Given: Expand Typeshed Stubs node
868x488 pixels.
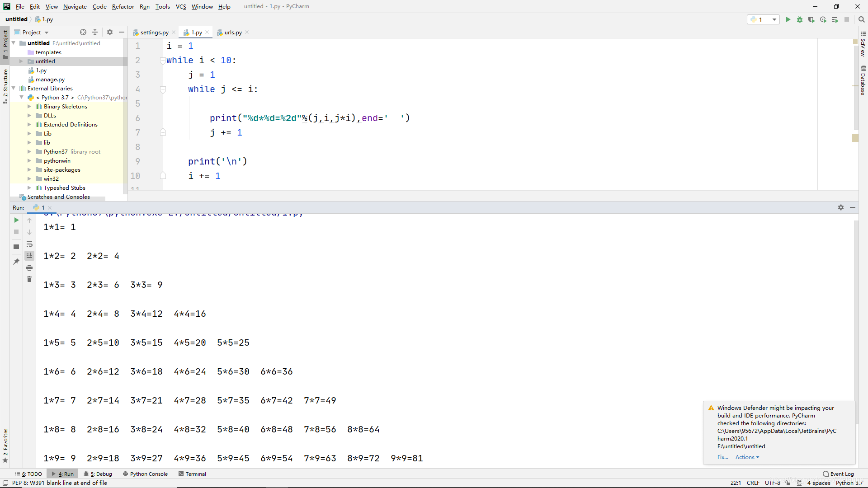Looking at the screenshot, I should [29, 188].
